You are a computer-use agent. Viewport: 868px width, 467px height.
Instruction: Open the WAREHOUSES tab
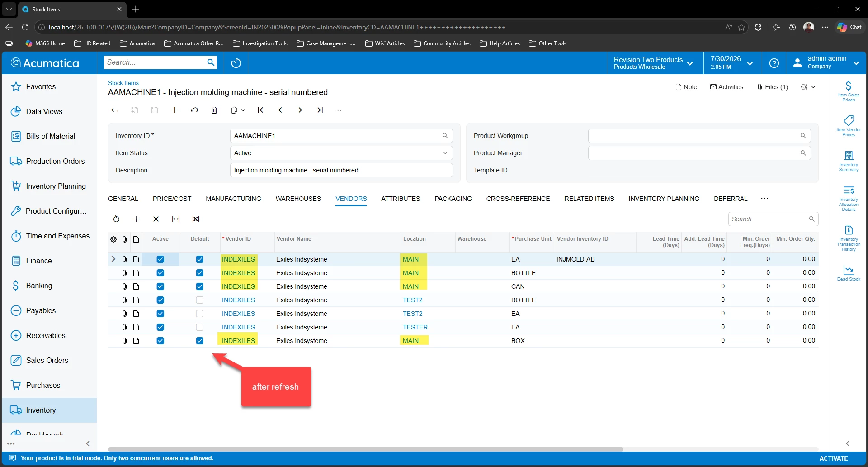298,199
